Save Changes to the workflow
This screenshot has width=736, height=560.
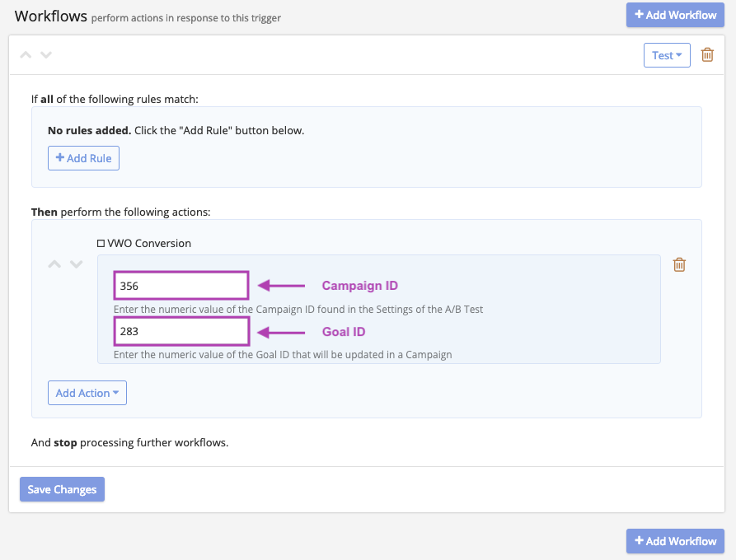pos(62,489)
